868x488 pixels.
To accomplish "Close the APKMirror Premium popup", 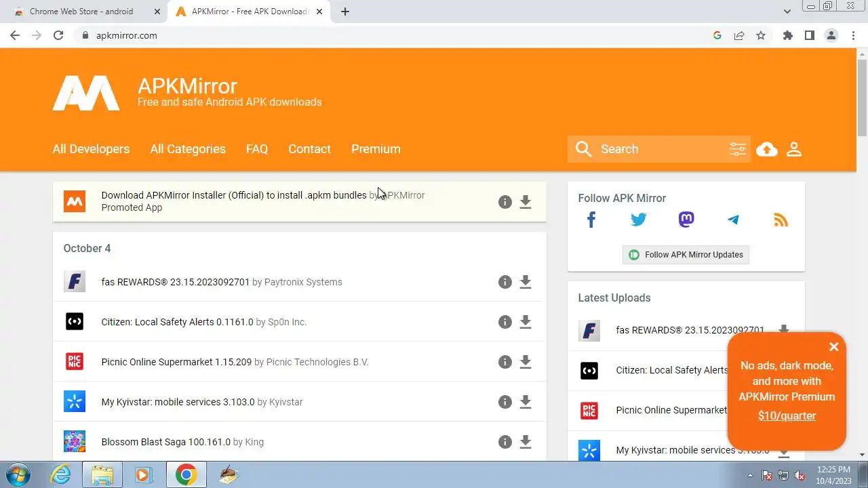I will tap(834, 347).
